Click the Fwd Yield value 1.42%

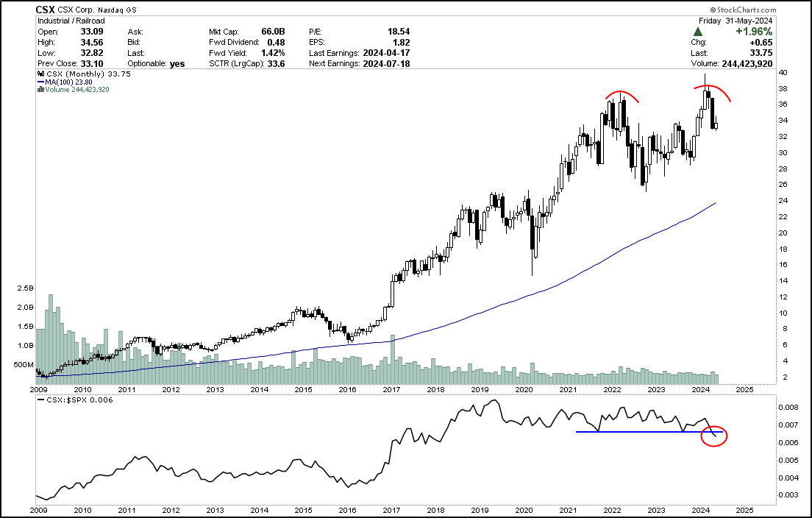coord(272,53)
